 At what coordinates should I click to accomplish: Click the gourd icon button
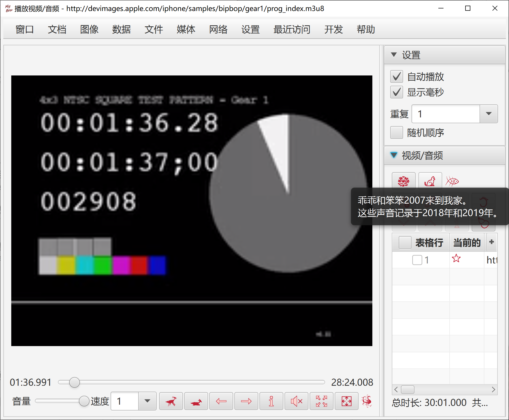click(483, 223)
